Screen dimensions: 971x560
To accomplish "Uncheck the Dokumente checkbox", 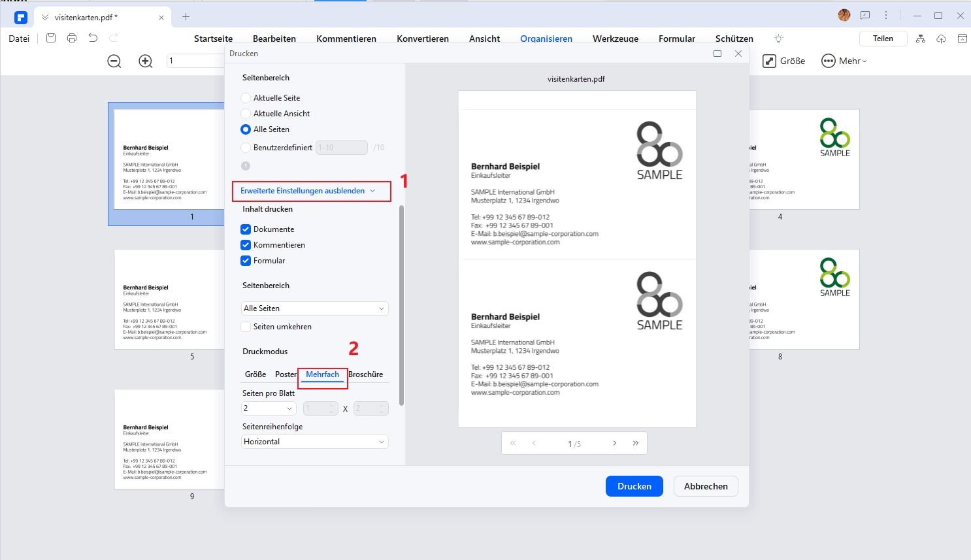I will tap(246, 229).
